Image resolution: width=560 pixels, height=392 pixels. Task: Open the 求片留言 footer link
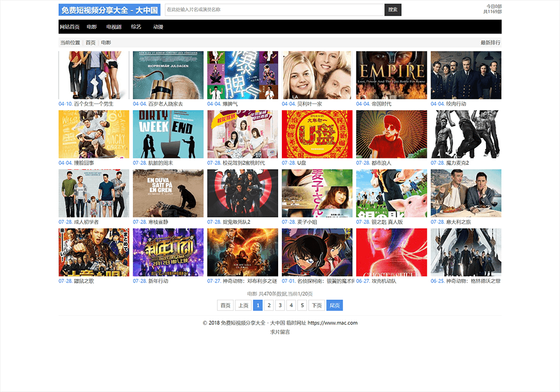click(280, 332)
